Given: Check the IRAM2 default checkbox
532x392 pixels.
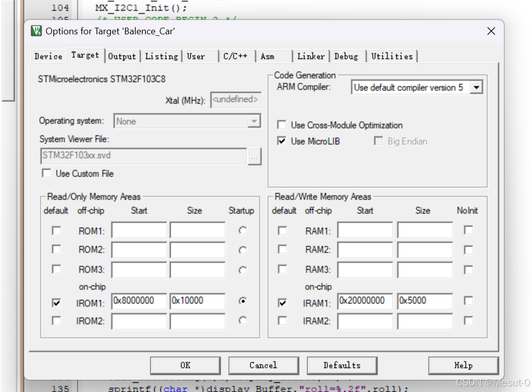Looking at the screenshot, I should (x=282, y=321).
